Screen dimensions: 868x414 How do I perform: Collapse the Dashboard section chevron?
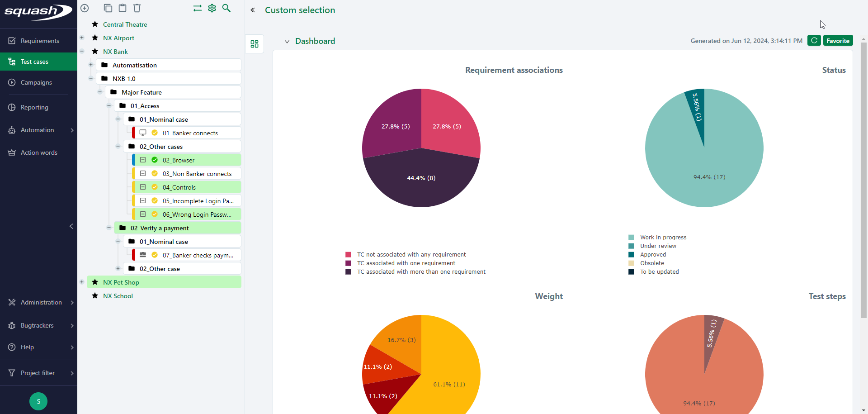pyautogui.click(x=287, y=41)
